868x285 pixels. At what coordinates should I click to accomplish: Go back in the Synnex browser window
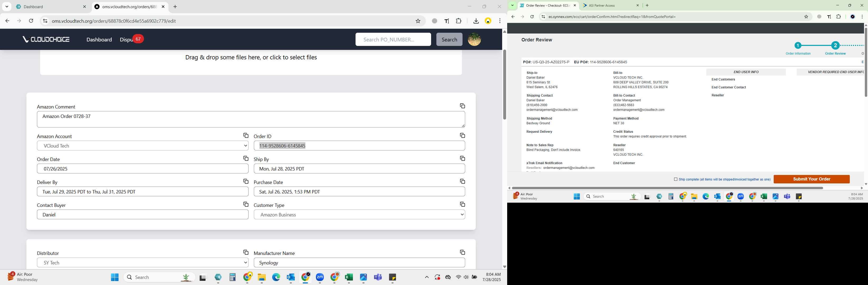[x=513, y=16]
